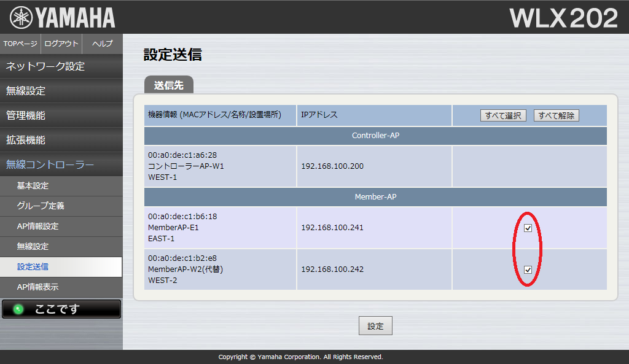Click the ログアウト link
Screen dimensions: 629x364
point(61,44)
